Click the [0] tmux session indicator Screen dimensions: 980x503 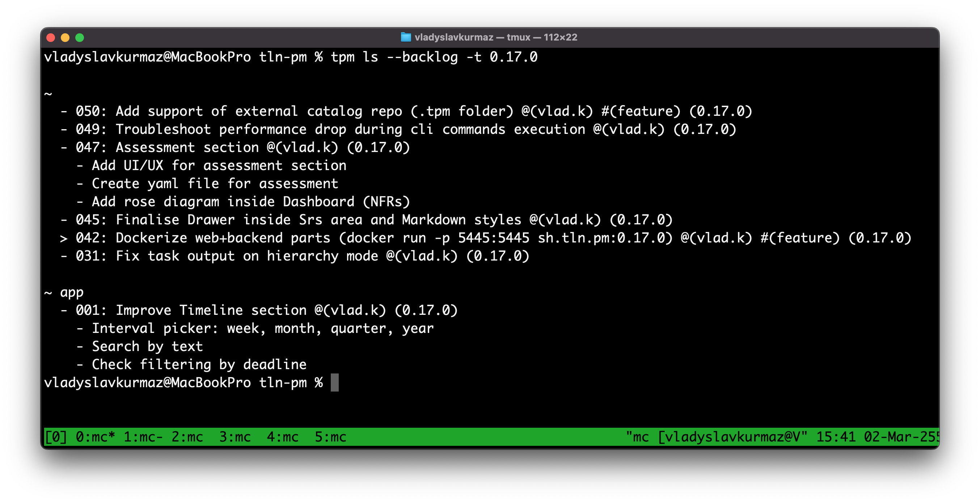55,437
